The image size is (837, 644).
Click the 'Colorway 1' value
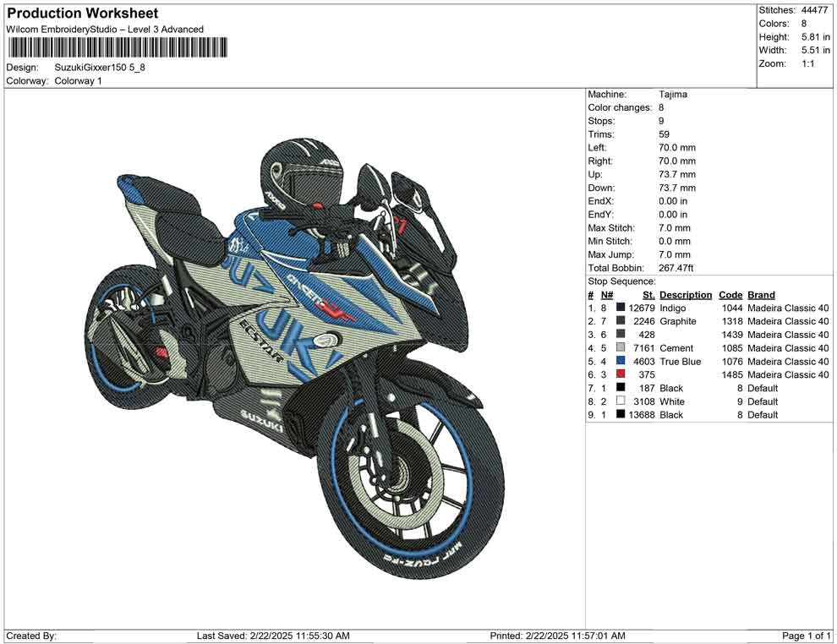pyautogui.click(x=78, y=81)
